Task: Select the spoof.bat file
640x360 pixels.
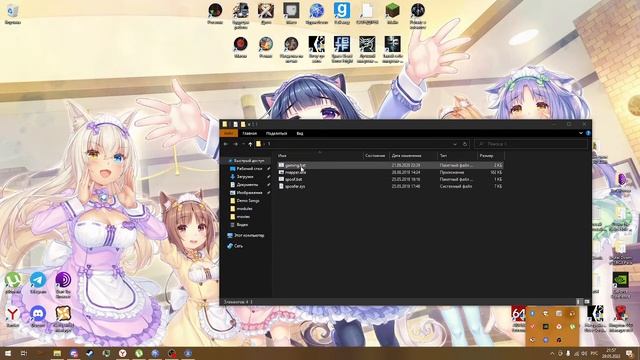Action: (x=390, y=179)
